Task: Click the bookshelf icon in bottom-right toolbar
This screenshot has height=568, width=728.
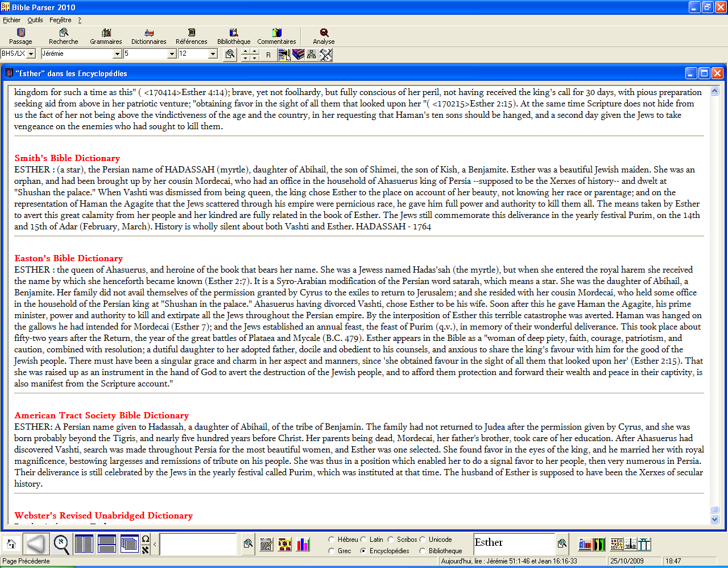Action: tap(585, 544)
